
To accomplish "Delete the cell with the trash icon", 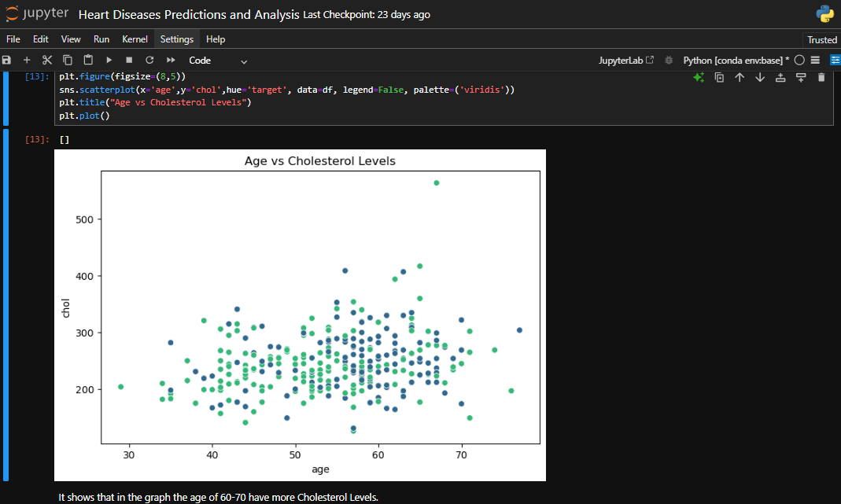I will pyautogui.click(x=821, y=77).
